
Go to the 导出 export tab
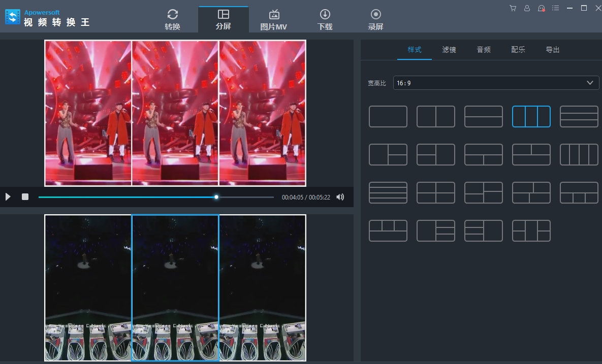point(553,50)
